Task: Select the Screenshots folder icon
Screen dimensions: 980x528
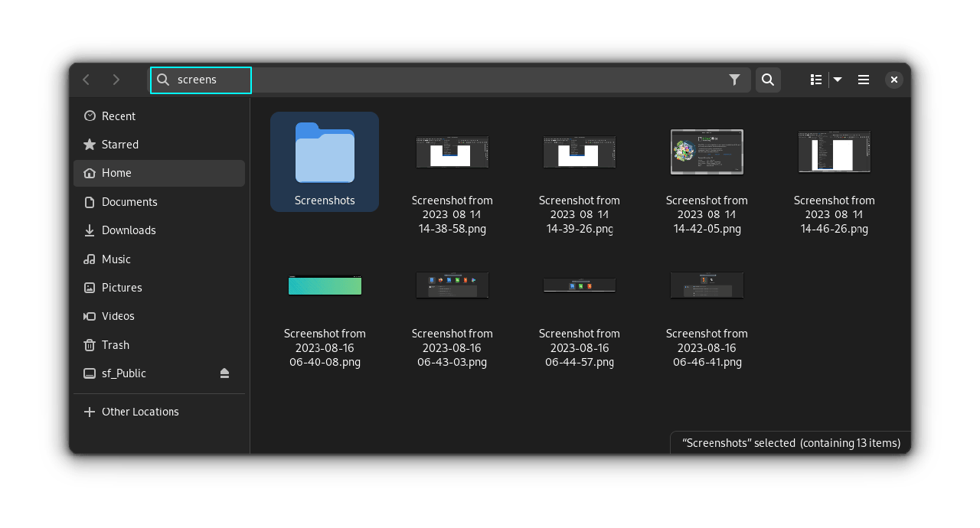Action: [325, 154]
